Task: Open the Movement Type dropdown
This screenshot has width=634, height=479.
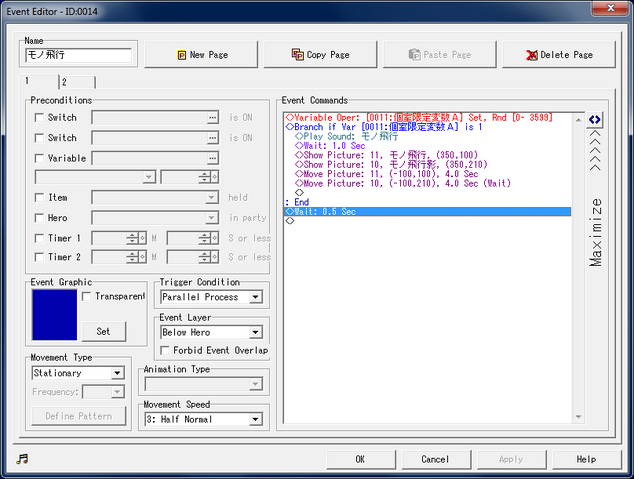Action: pyautogui.click(x=117, y=373)
